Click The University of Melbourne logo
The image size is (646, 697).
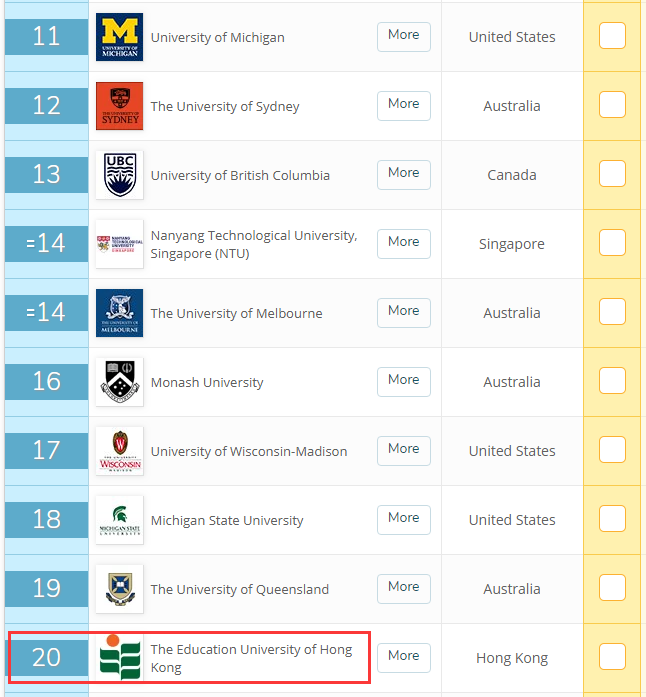[x=119, y=313]
